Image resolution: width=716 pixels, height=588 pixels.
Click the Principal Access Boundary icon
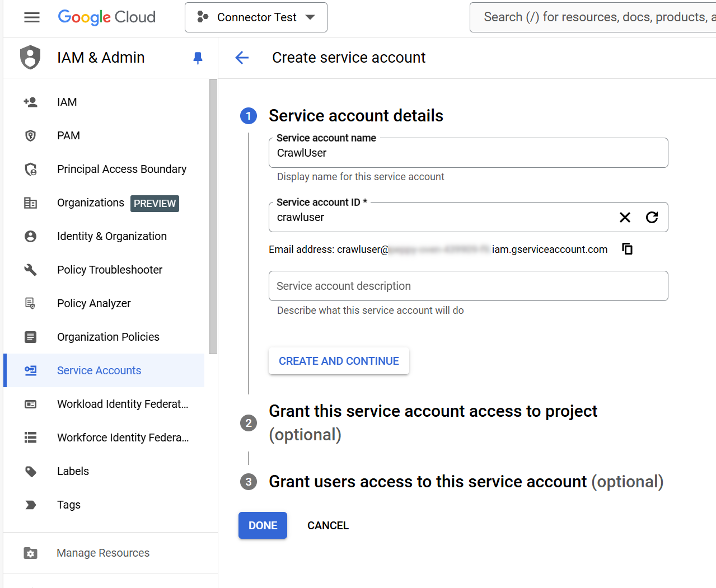pos(30,169)
